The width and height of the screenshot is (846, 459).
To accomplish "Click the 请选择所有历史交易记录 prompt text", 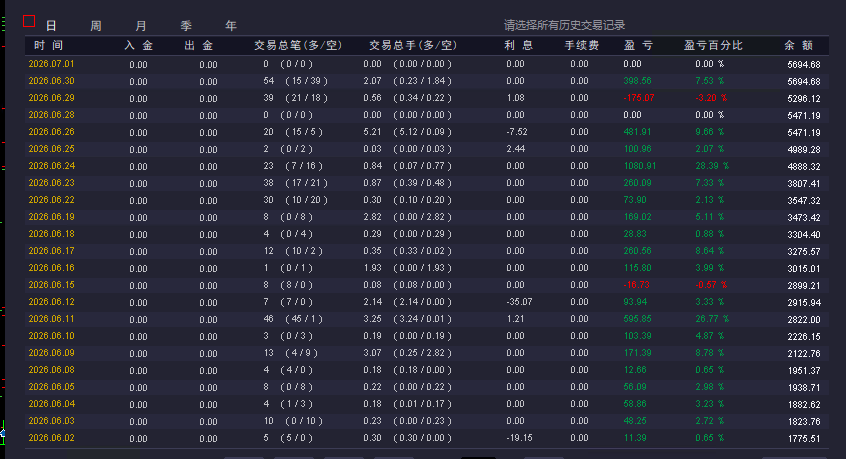I will point(564,25).
